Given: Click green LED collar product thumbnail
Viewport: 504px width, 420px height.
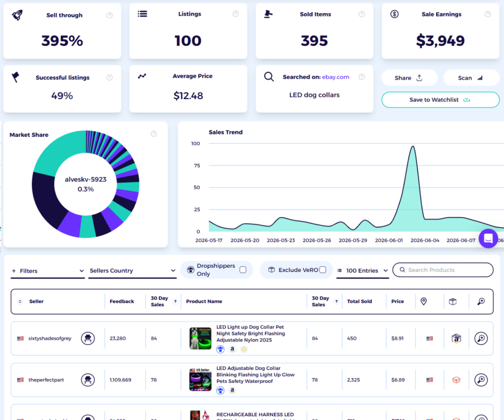Looking at the screenshot, I should pos(200,338).
